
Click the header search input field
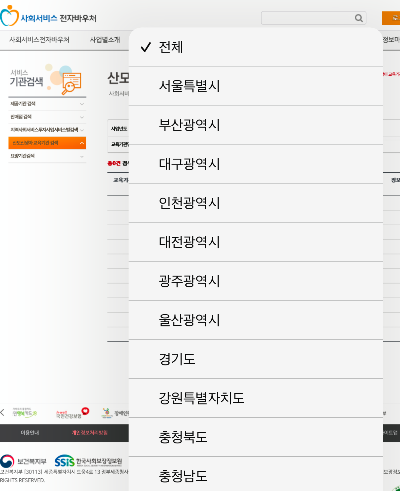314,18
